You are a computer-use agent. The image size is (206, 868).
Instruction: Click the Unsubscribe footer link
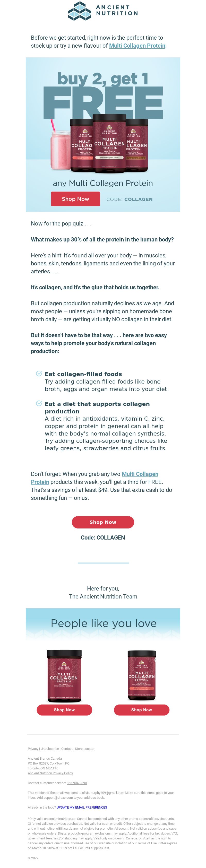coord(50,749)
